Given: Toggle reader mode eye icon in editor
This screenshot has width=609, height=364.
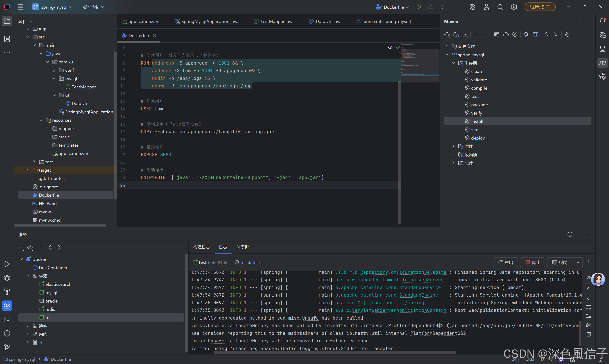Looking at the screenshot, I should point(390,47).
